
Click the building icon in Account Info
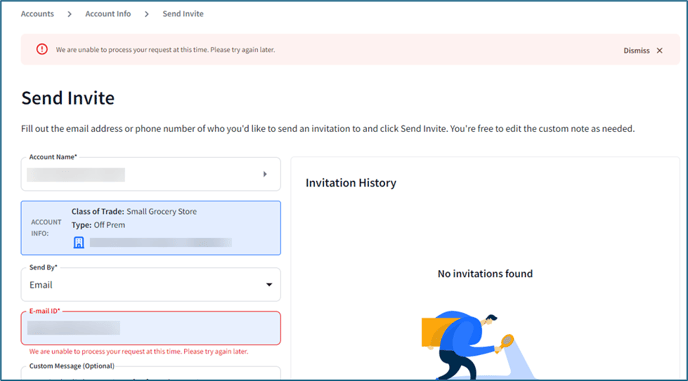[79, 242]
